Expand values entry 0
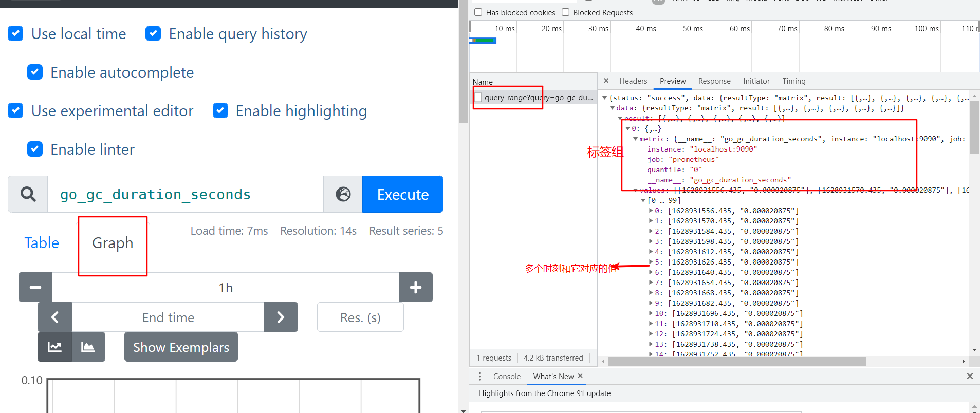The height and width of the screenshot is (413, 980). coord(651,211)
